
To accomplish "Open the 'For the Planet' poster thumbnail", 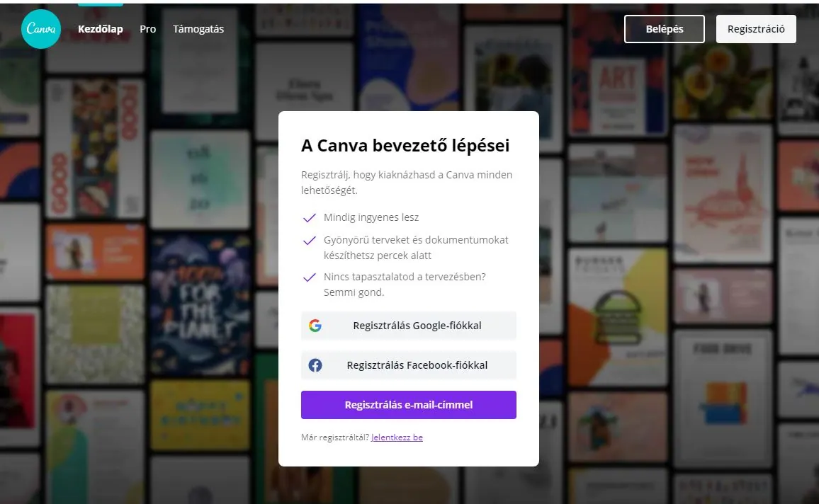I will (x=200, y=305).
